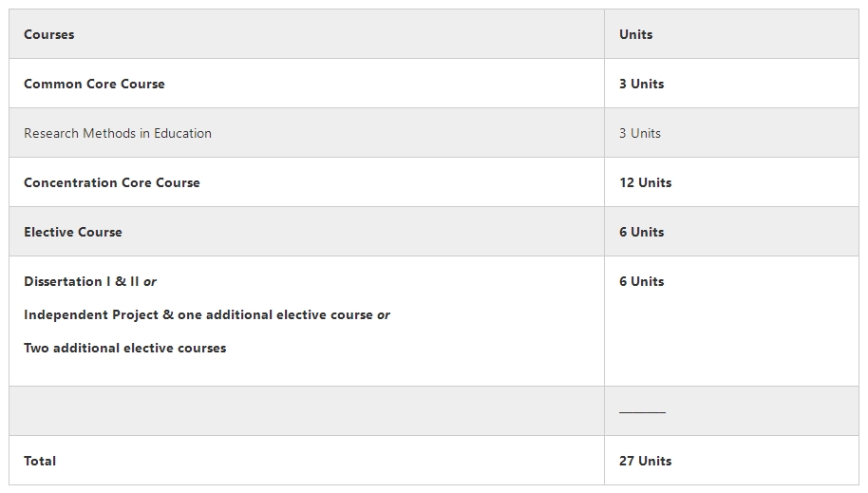Click 3 Units beside Common Core Course
The height and width of the screenshot is (493, 868).
click(x=642, y=84)
